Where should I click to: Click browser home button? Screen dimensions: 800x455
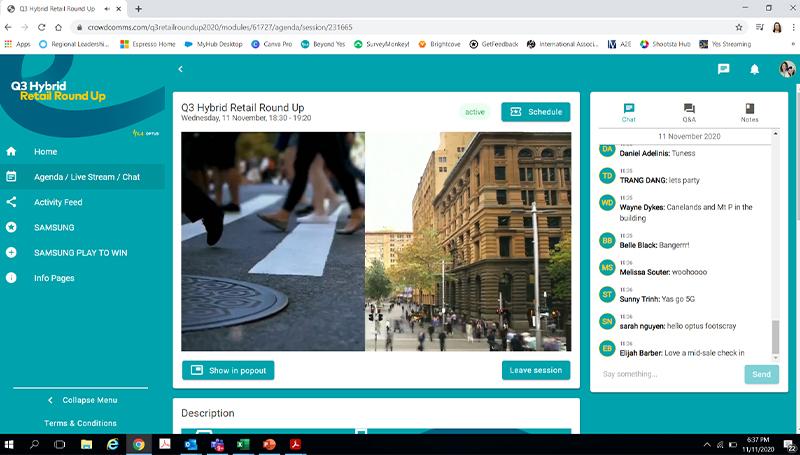pos(59,28)
